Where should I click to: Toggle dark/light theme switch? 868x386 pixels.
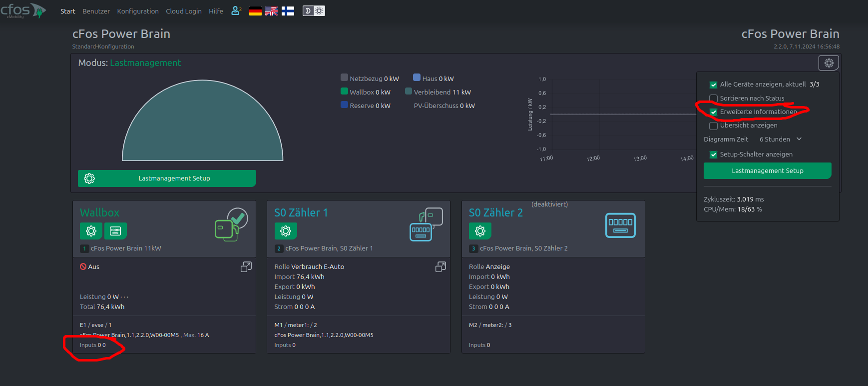314,10
